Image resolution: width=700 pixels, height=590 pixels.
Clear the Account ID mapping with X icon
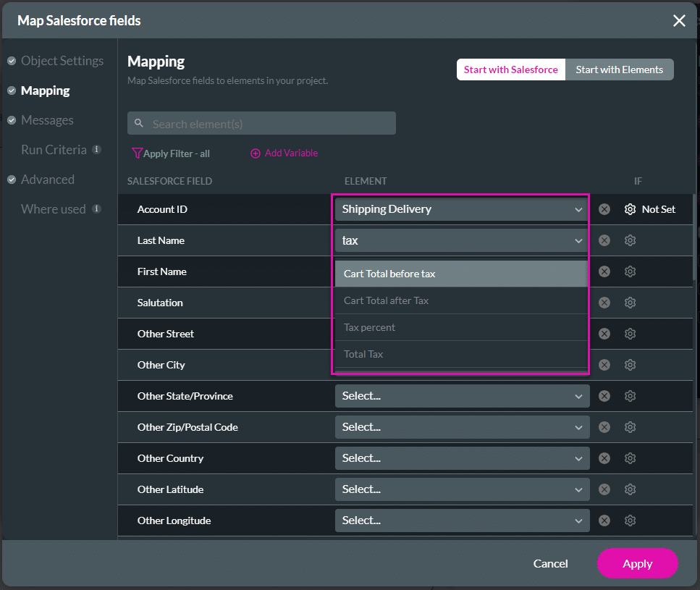click(604, 209)
